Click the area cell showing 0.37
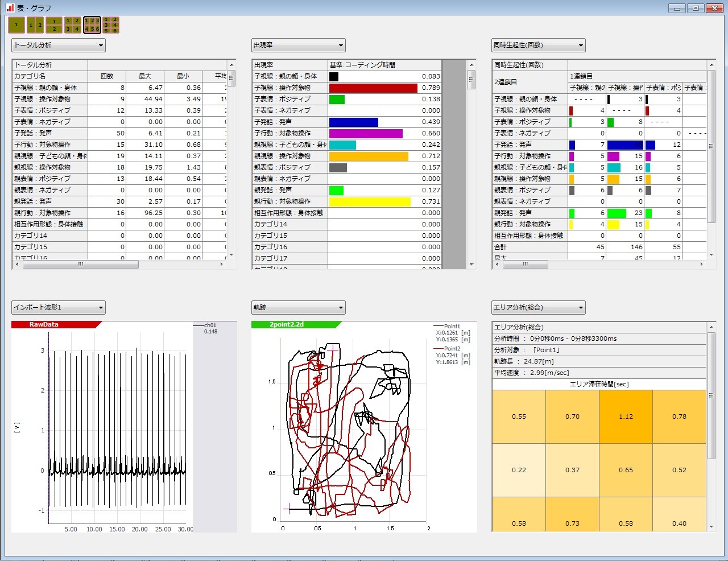The width and height of the screenshot is (728, 561). [572, 470]
